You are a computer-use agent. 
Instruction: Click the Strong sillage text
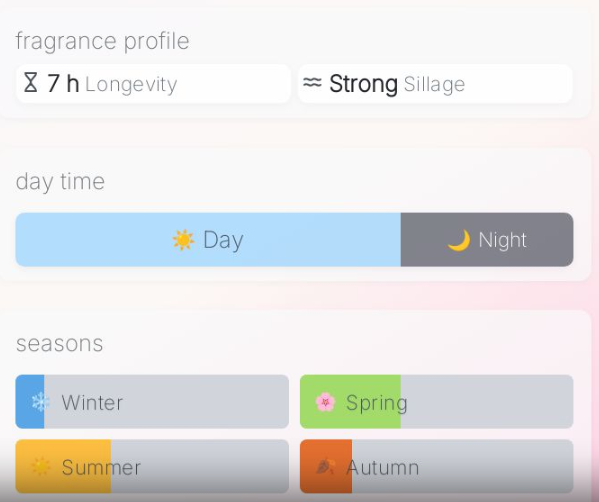coord(363,84)
